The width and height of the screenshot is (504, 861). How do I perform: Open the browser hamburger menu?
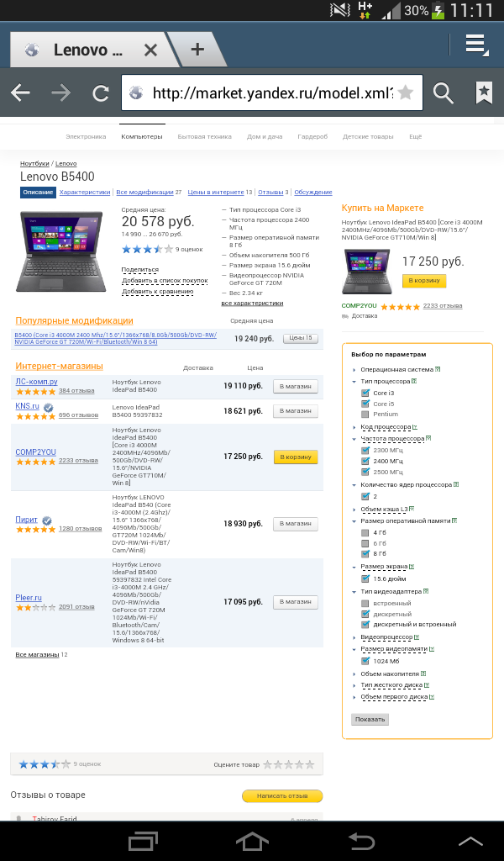pyautogui.click(x=475, y=45)
